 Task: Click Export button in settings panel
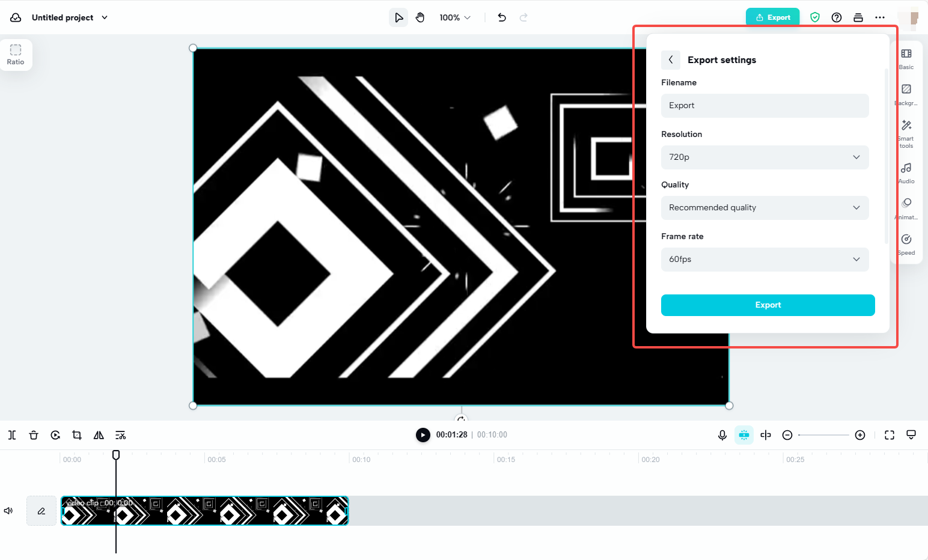tap(768, 305)
